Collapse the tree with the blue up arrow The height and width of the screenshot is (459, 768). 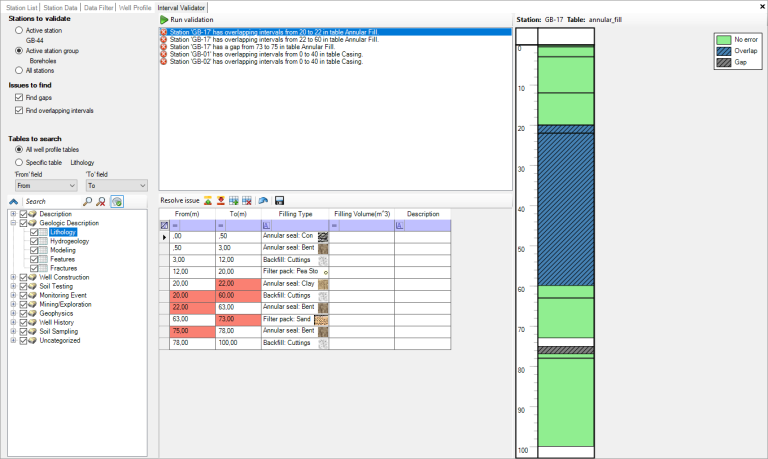click(x=14, y=201)
